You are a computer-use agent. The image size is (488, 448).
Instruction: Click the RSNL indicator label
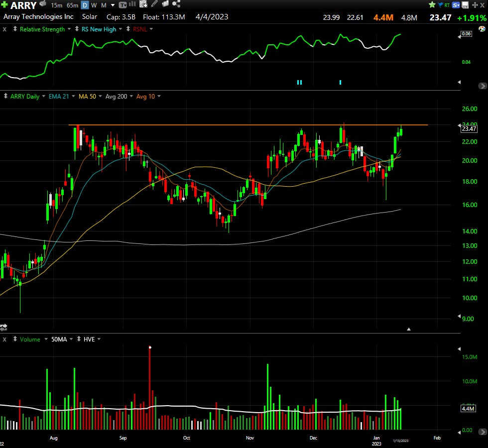coord(140,29)
